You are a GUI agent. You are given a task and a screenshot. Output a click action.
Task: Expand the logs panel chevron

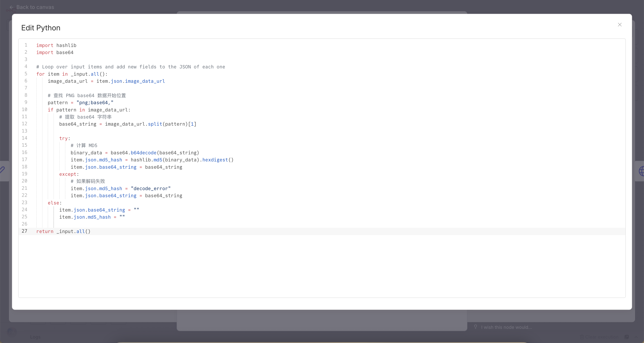click(x=636, y=337)
